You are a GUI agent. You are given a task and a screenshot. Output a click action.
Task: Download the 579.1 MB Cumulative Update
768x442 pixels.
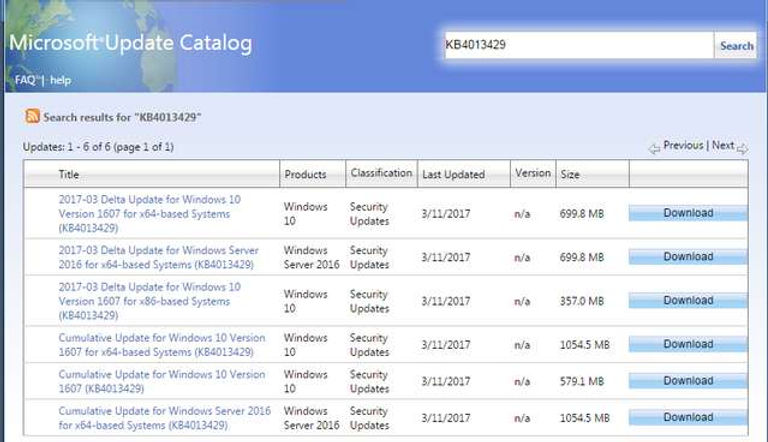688,381
